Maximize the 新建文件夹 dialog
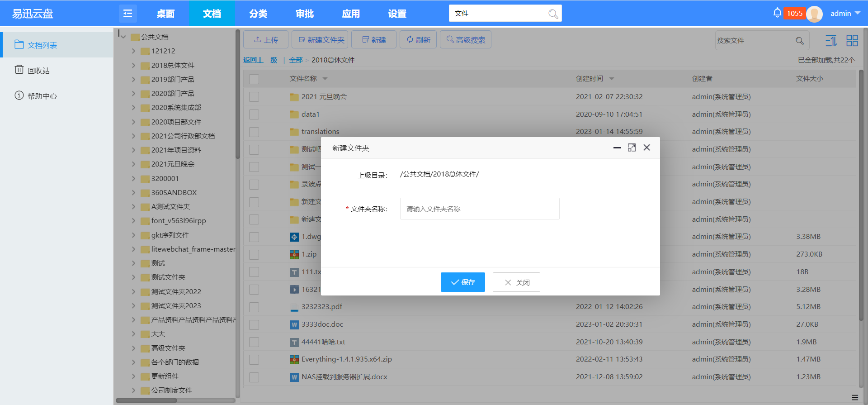 (x=632, y=148)
